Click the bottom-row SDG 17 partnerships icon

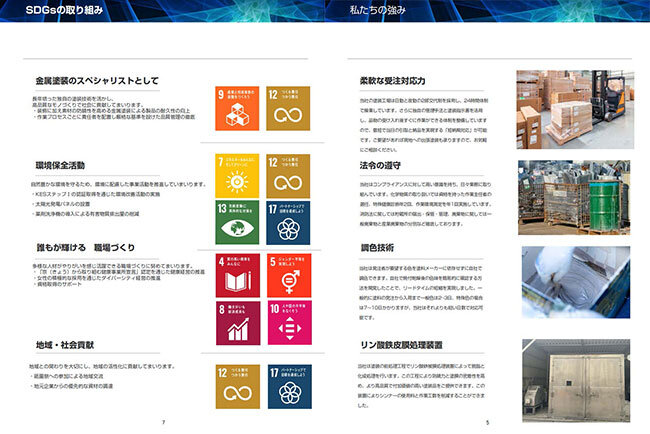pos(289,387)
